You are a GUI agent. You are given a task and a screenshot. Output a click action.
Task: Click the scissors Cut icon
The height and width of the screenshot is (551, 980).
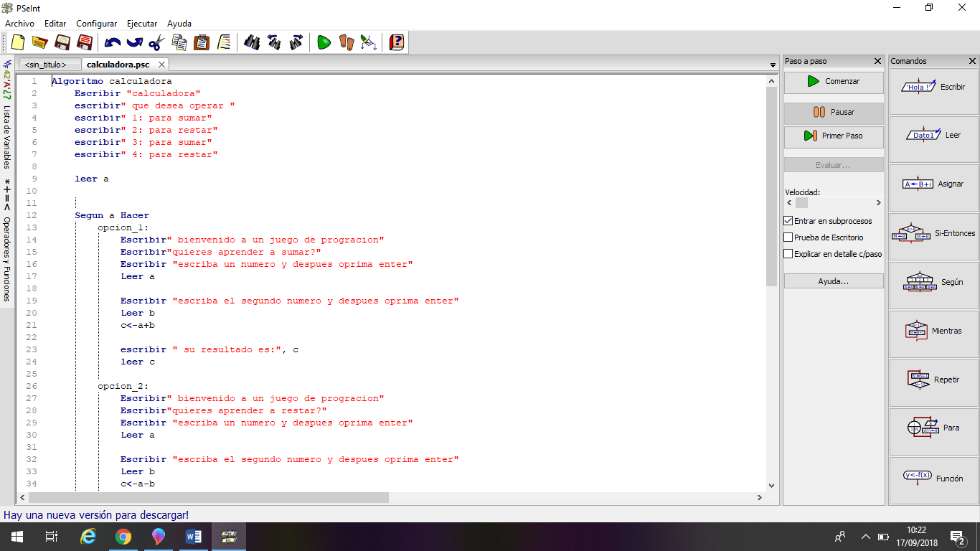point(157,42)
